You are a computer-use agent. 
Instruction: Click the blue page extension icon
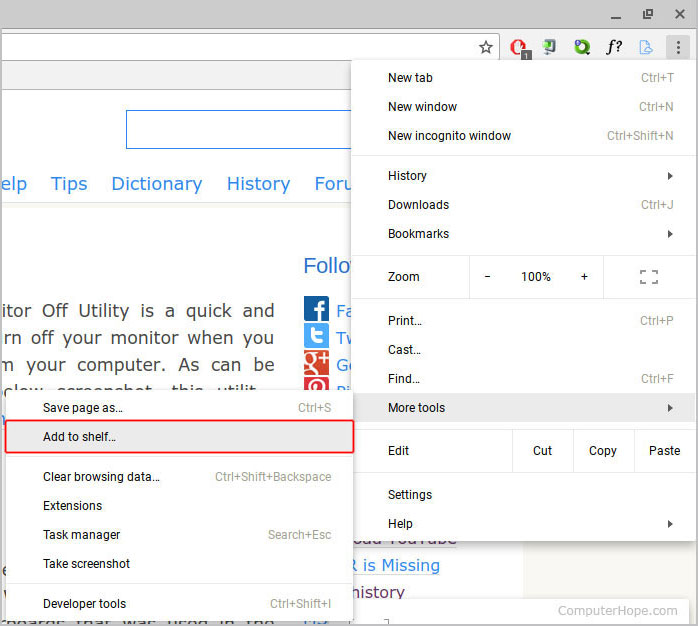[x=645, y=47]
